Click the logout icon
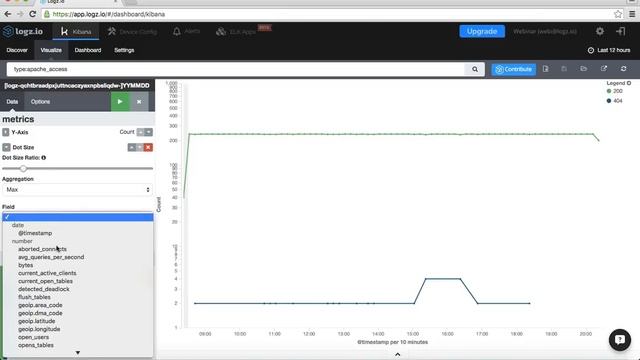640x360 pixels. 620,31
